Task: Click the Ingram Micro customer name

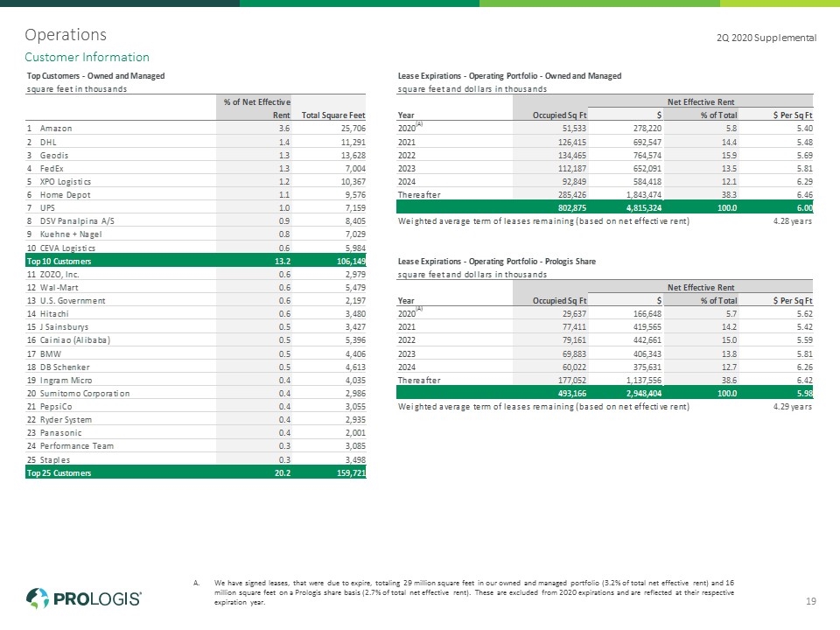Action: click(x=66, y=381)
